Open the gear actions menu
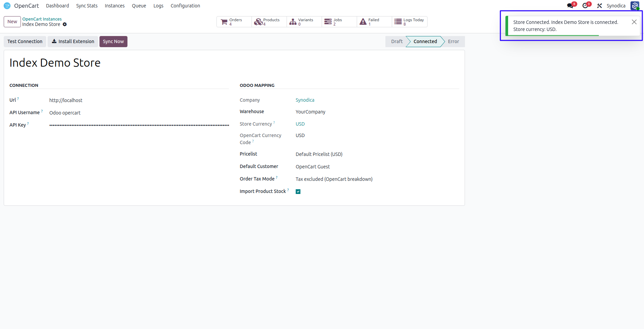The width and height of the screenshot is (644, 329). tap(65, 24)
